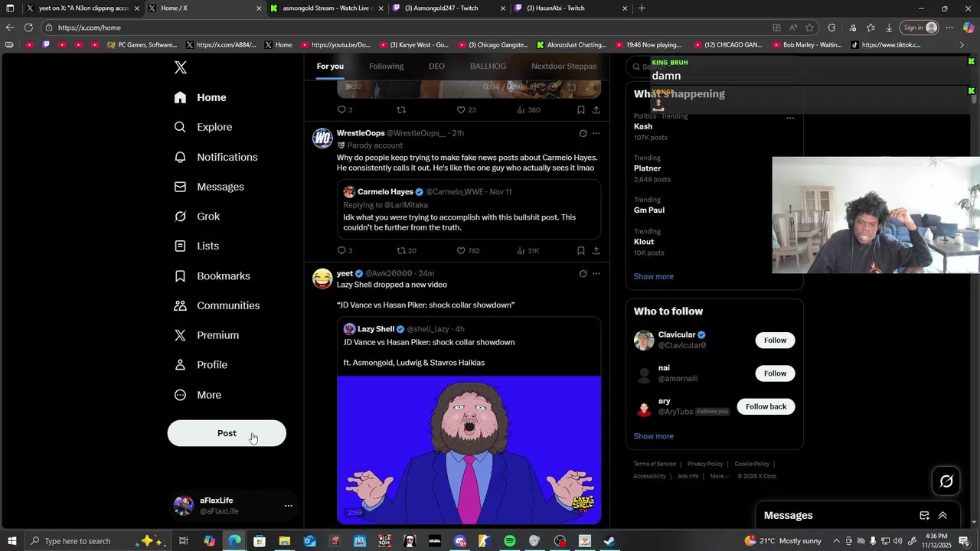
Task: Share the top video post
Action: 596,109
